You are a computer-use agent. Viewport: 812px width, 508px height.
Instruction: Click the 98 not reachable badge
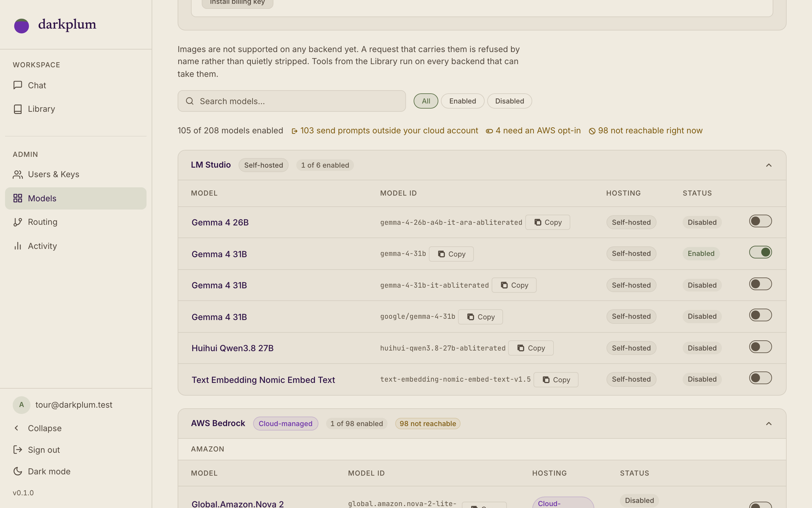pos(428,423)
